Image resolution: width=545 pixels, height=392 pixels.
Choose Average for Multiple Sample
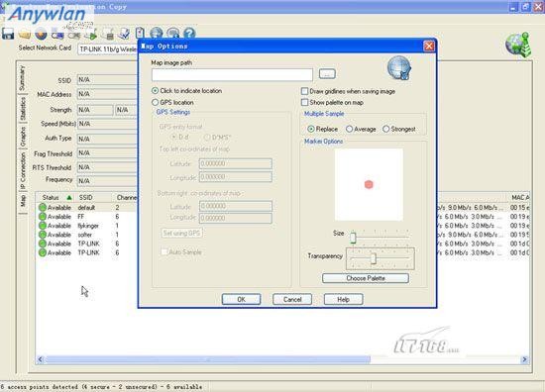point(350,129)
